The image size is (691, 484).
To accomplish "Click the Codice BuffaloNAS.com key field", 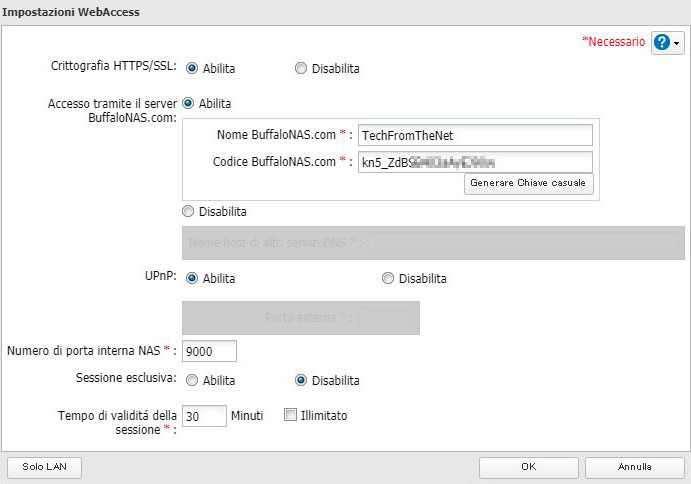I will point(475,161).
